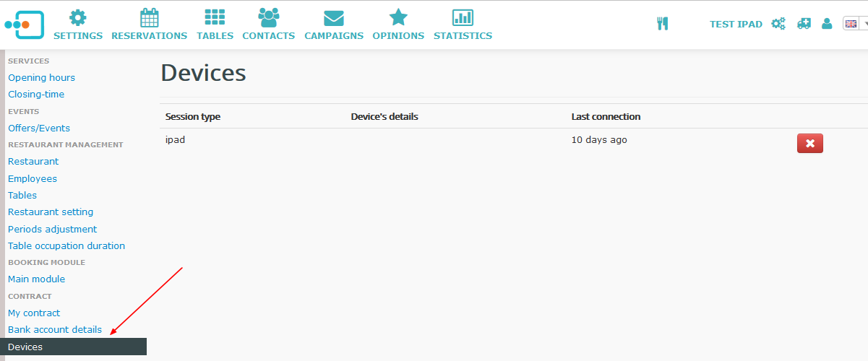The image size is (868, 361).
Task: Click the multiple gears icon in the header
Action: (778, 24)
